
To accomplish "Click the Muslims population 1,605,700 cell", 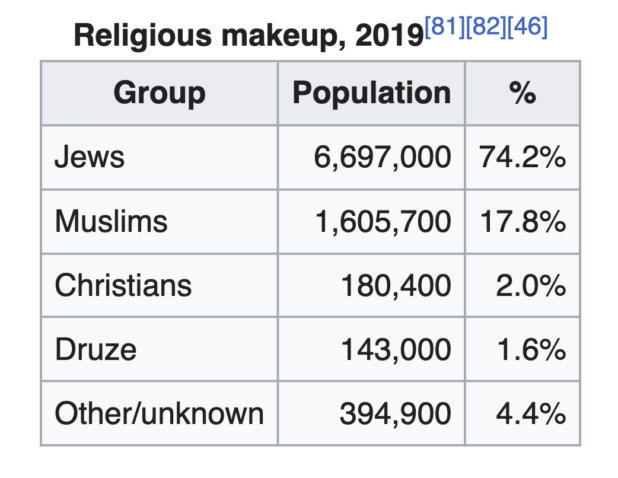I will [x=382, y=222].
